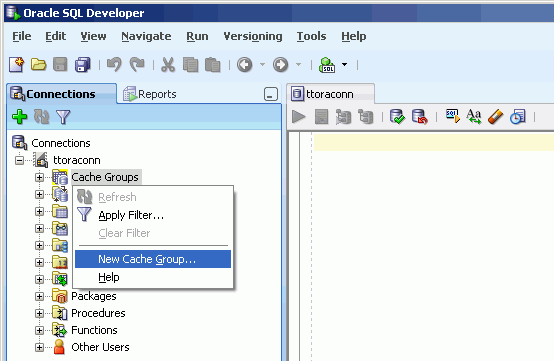Open the File menu
This screenshot has height=361, width=554.
[22, 36]
